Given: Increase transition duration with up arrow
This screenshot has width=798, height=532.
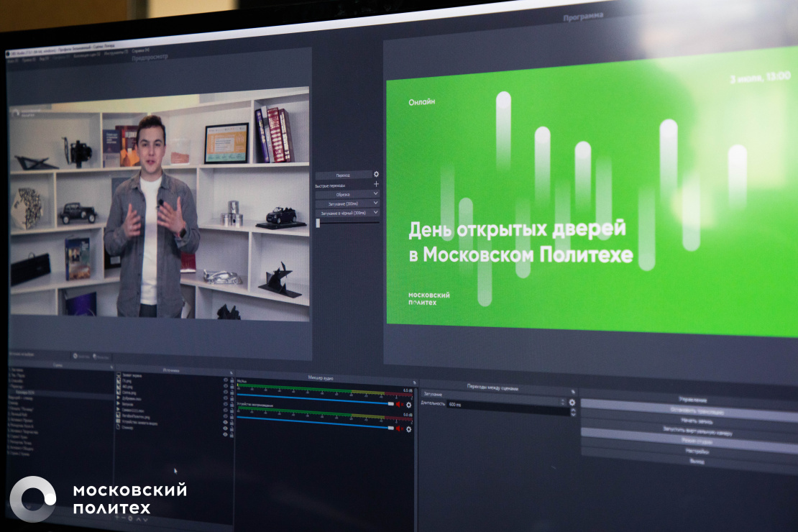Looking at the screenshot, I should point(574,410).
